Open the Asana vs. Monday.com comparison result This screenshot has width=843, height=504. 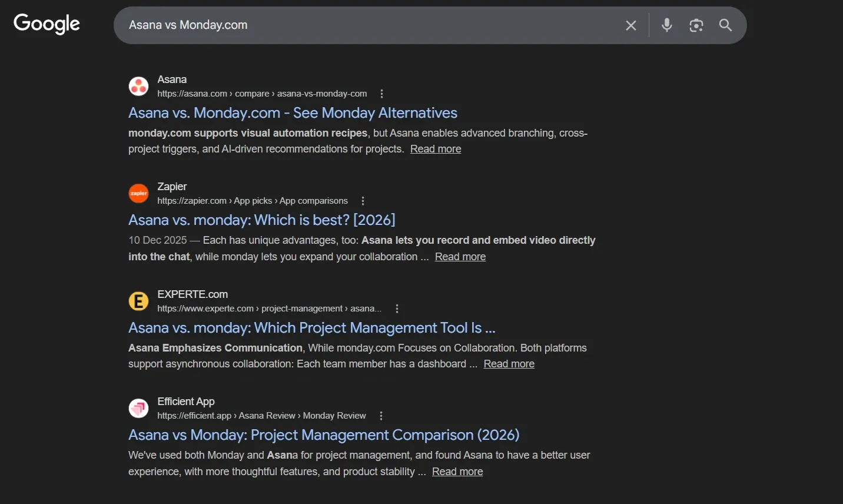pos(293,112)
